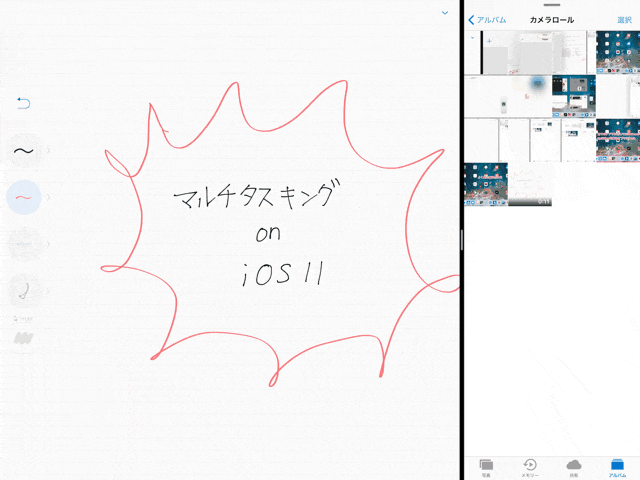This screenshot has height=480, width=640.
Task: Tap the handwritten マルチタスキング text
Action: (256, 195)
